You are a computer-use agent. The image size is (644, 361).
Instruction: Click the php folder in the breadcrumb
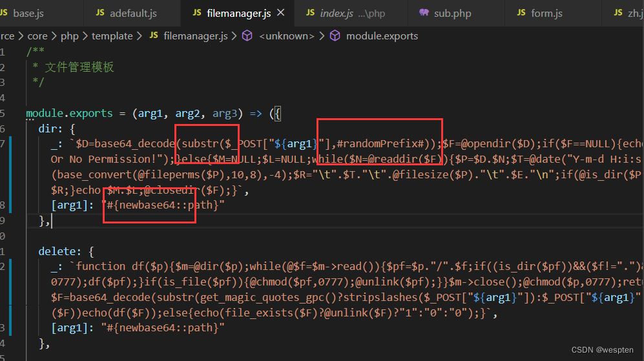(x=69, y=36)
